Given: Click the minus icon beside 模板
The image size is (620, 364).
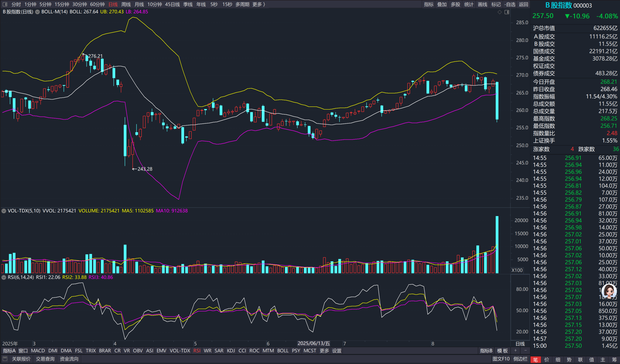Looking at the screenshot, I should pos(525,351).
